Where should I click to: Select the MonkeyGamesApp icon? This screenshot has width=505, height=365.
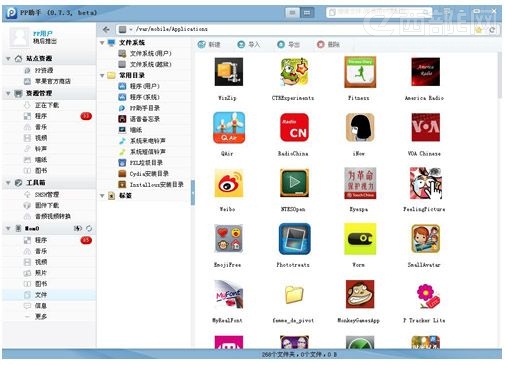pos(360,295)
